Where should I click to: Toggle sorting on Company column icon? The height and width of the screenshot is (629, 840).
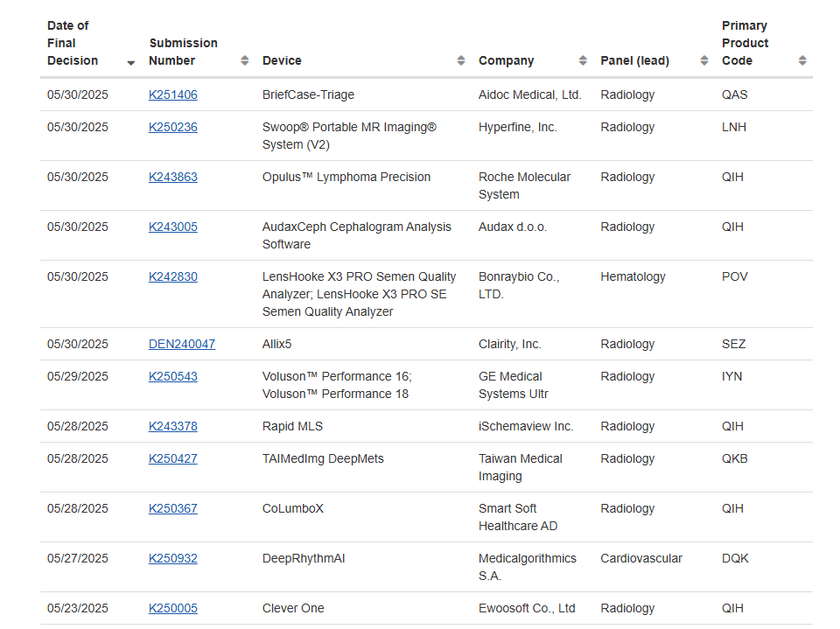[583, 60]
